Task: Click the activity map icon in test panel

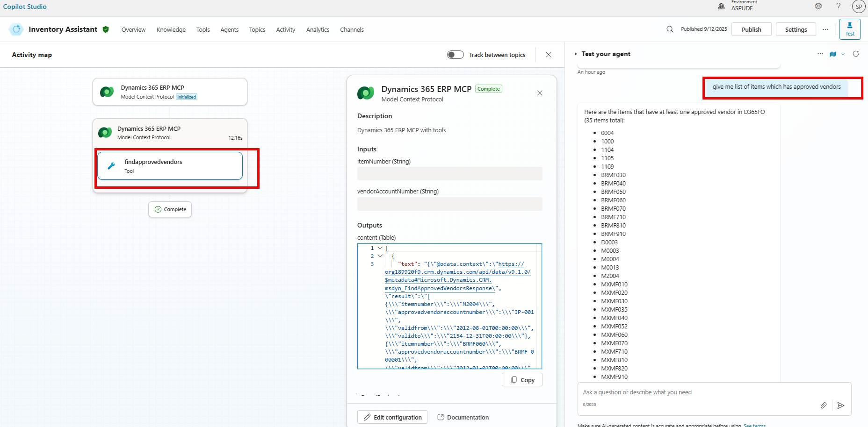Action: (x=833, y=54)
